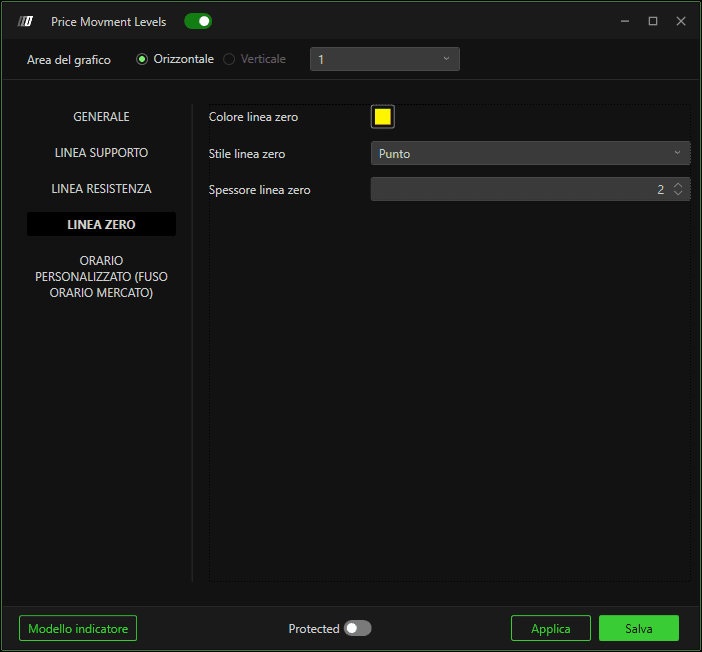Close the settings window
Image resolution: width=702 pixels, height=652 pixels.
pos(681,21)
